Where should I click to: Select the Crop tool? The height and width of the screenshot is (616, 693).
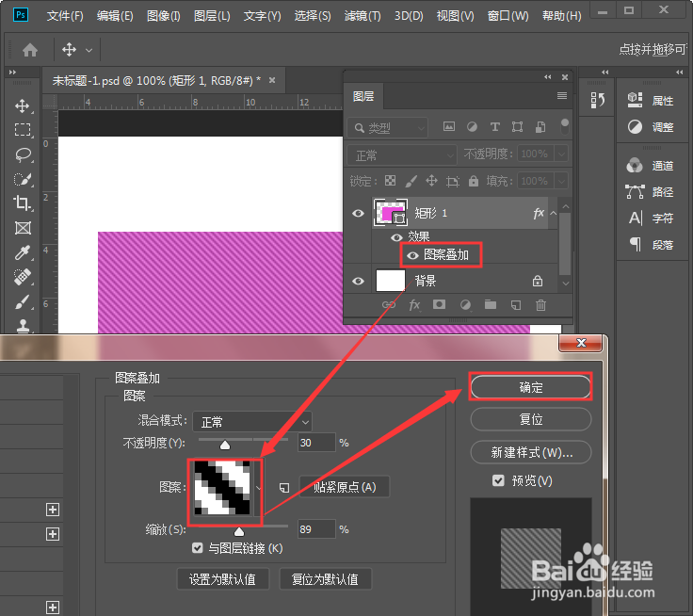(22, 203)
